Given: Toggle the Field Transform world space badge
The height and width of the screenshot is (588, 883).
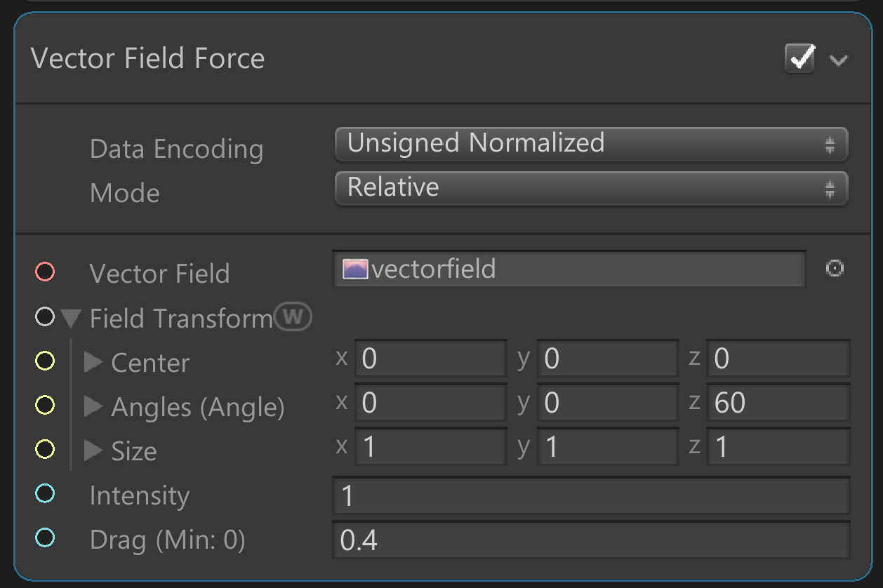Looking at the screenshot, I should [x=293, y=317].
